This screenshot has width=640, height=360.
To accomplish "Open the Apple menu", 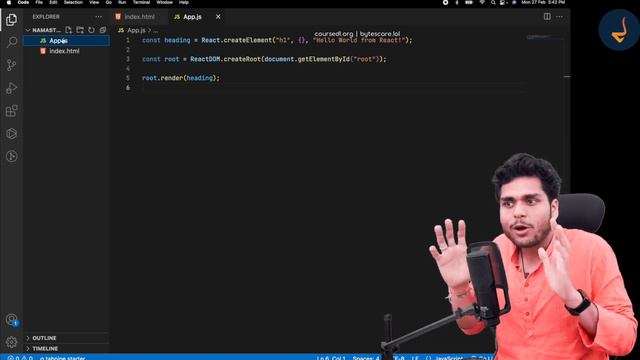I will pyautogui.click(x=9, y=2).
